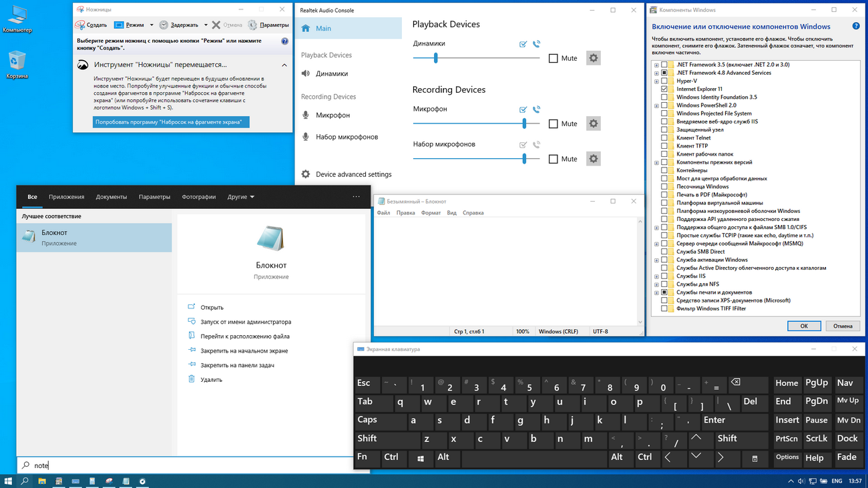The width and height of the screenshot is (868, 488).
Task: Enable the Hyper-V component checkbox
Action: [664, 81]
